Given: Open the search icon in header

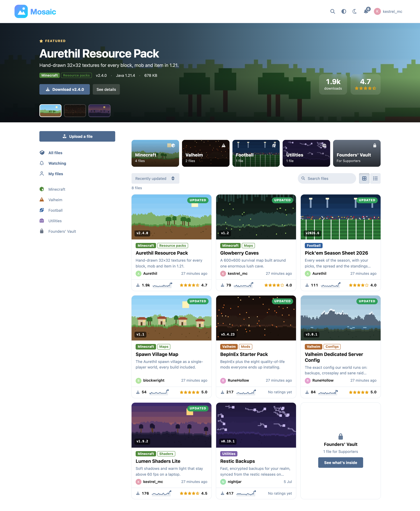Looking at the screenshot, I should 333,11.
